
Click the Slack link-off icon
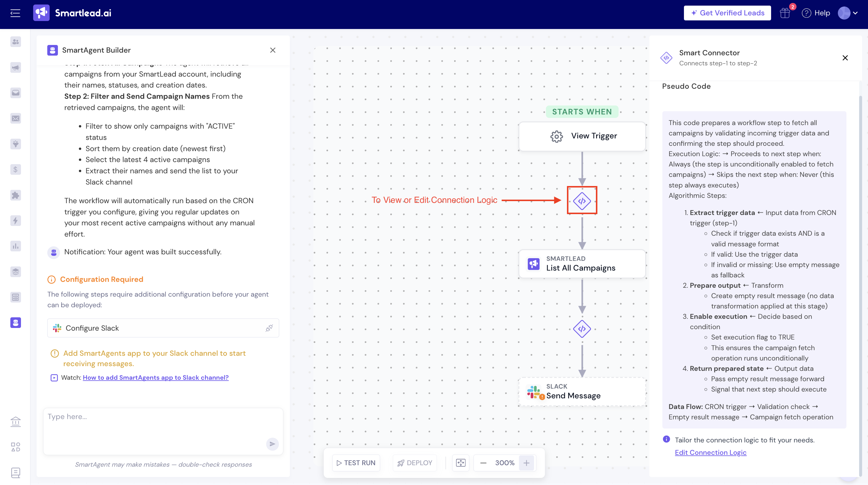[x=269, y=328]
